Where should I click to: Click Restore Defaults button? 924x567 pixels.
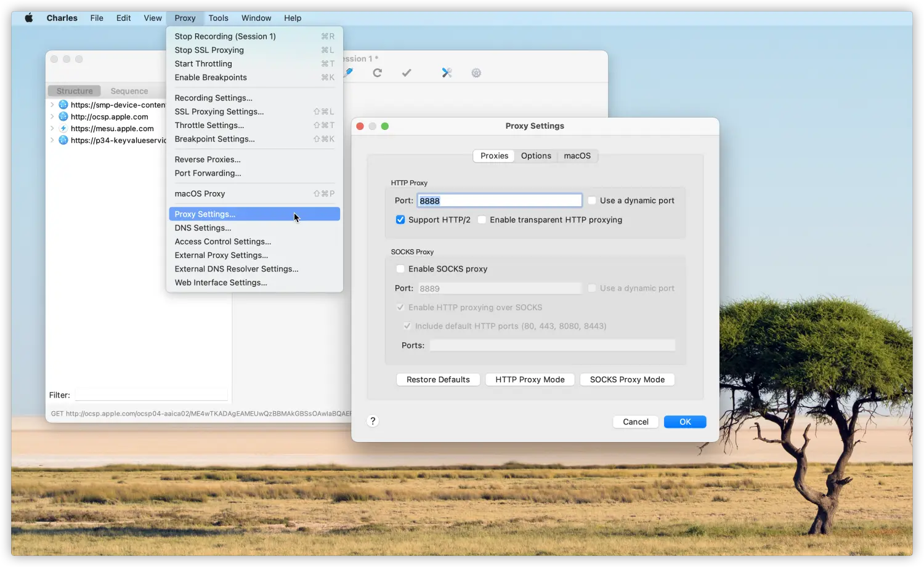(x=438, y=380)
